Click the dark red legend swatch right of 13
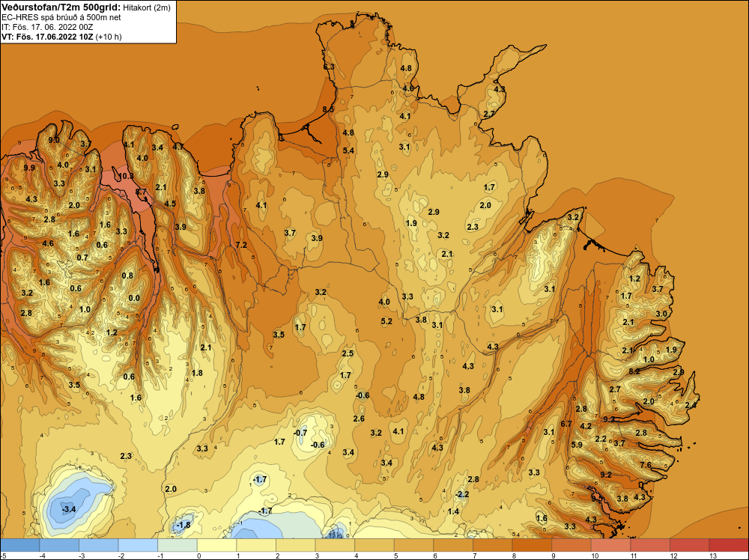The image size is (749, 560). pyautogui.click(x=729, y=545)
